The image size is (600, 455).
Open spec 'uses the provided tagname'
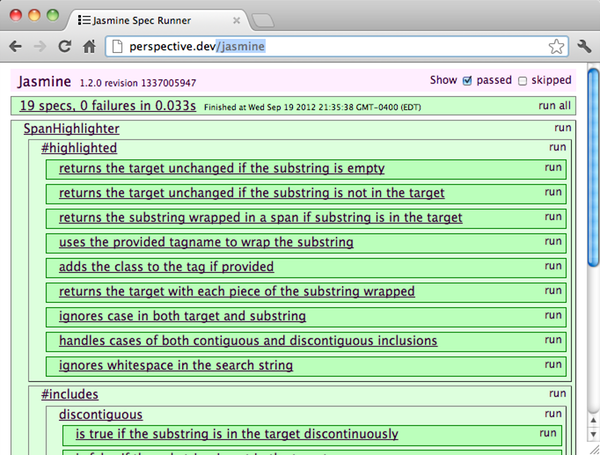click(206, 242)
